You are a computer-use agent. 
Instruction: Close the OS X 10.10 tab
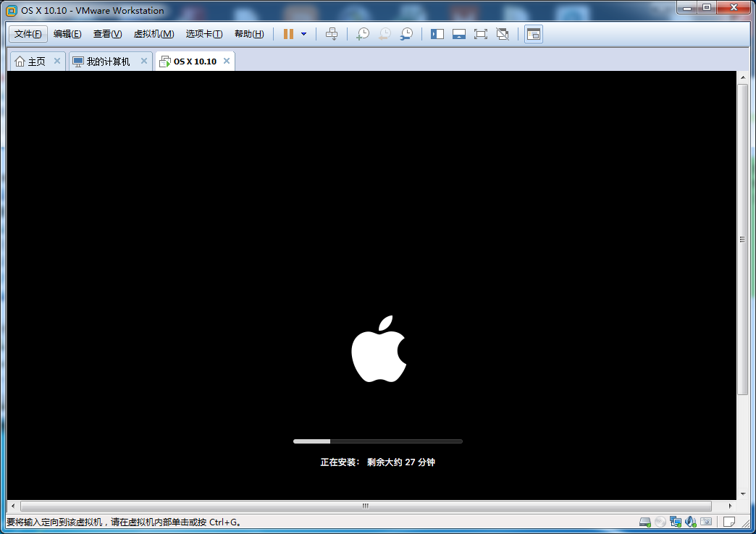(x=227, y=61)
